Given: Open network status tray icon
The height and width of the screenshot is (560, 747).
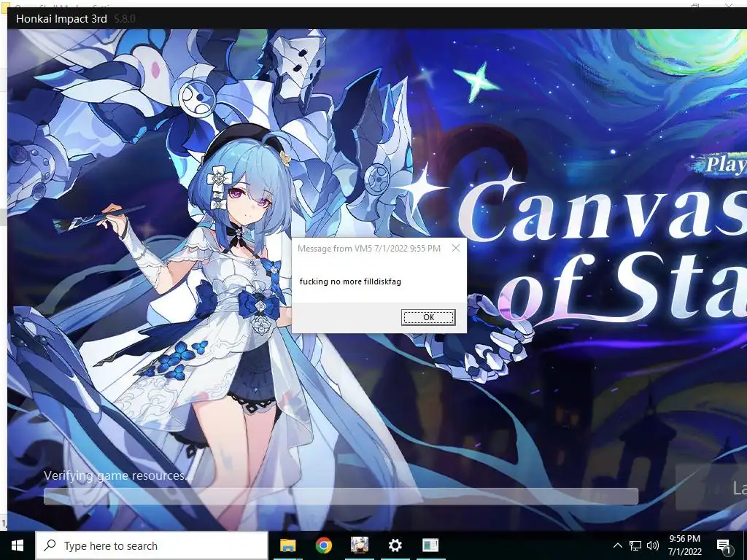Looking at the screenshot, I should (635, 545).
